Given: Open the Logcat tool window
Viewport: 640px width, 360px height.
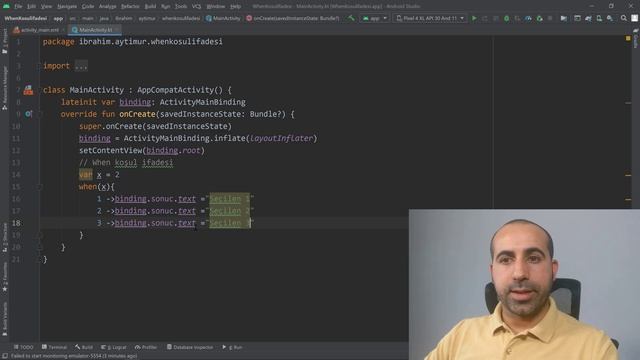Looking at the screenshot, I should [114, 347].
